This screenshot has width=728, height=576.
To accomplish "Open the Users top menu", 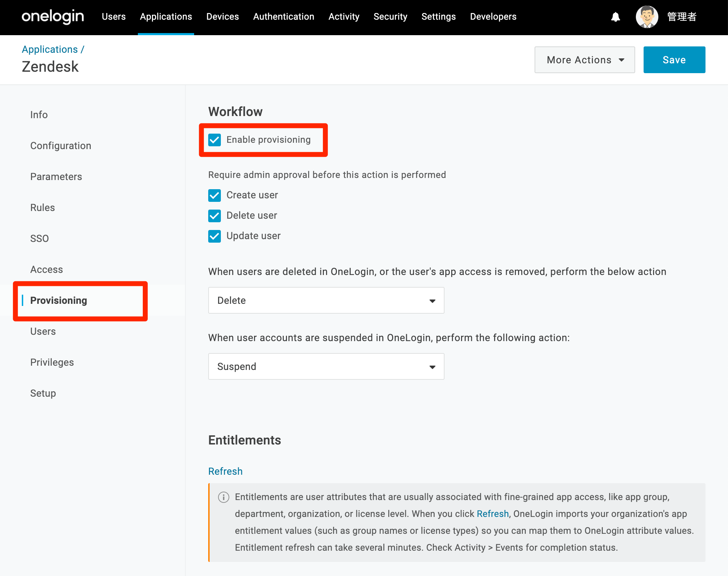I will 114,17.
